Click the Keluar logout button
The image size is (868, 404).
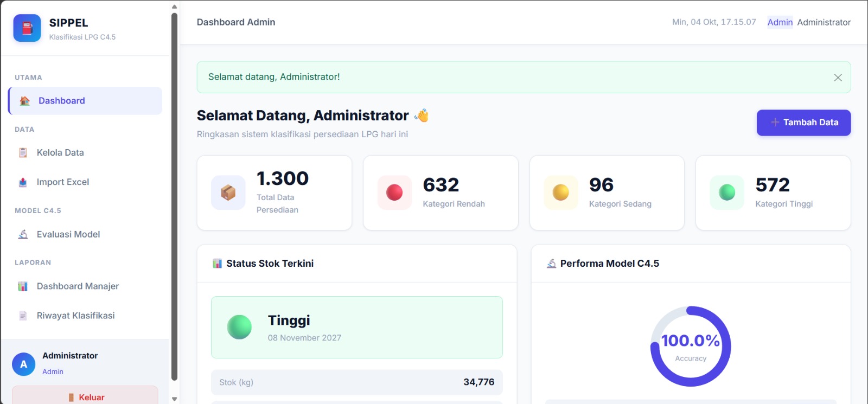(x=85, y=395)
